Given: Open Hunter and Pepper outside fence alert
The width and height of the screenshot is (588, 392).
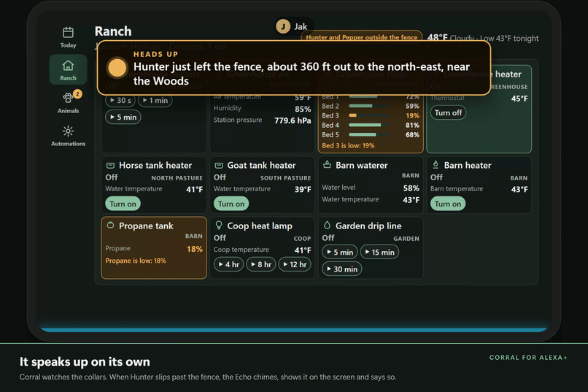Looking at the screenshot, I should pos(362,37).
